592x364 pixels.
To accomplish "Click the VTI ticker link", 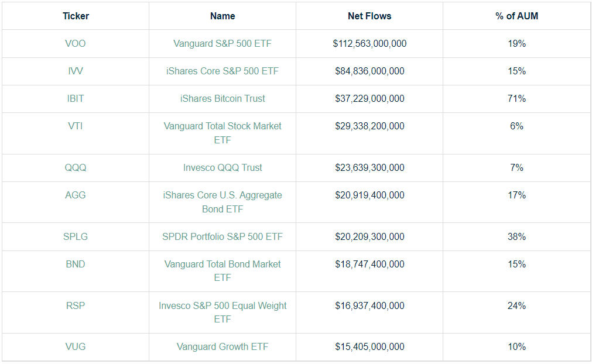I will pos(76,126).
